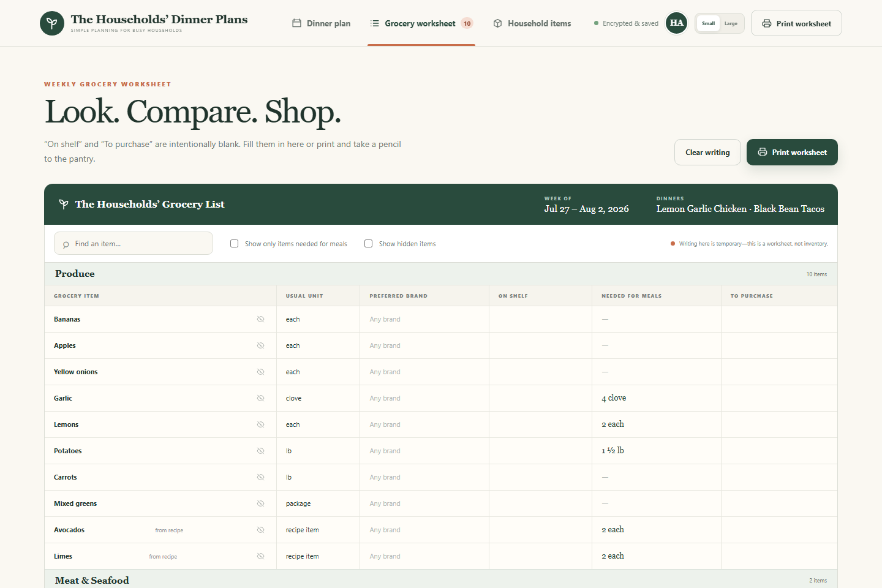Screen dimensions: 882x588
Task: Click the 'from recipe' tag on Avocados
Action: (x=169, y=530)
